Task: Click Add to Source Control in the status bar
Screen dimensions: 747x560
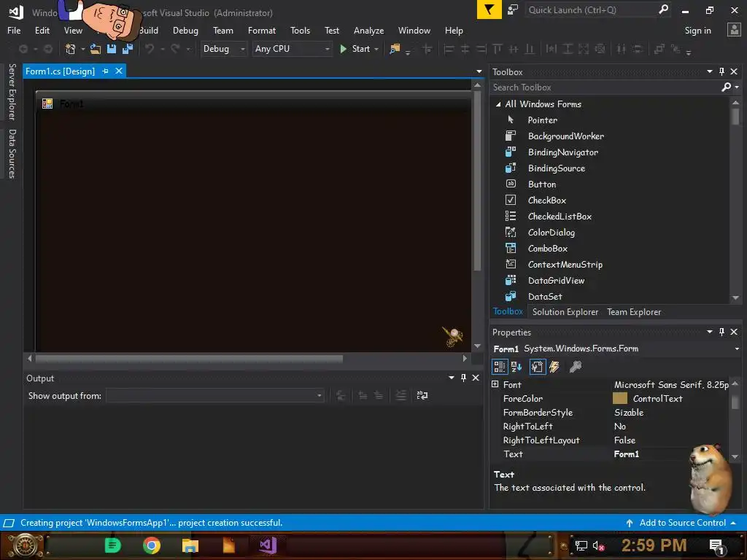Action: [x=681, y=523]
